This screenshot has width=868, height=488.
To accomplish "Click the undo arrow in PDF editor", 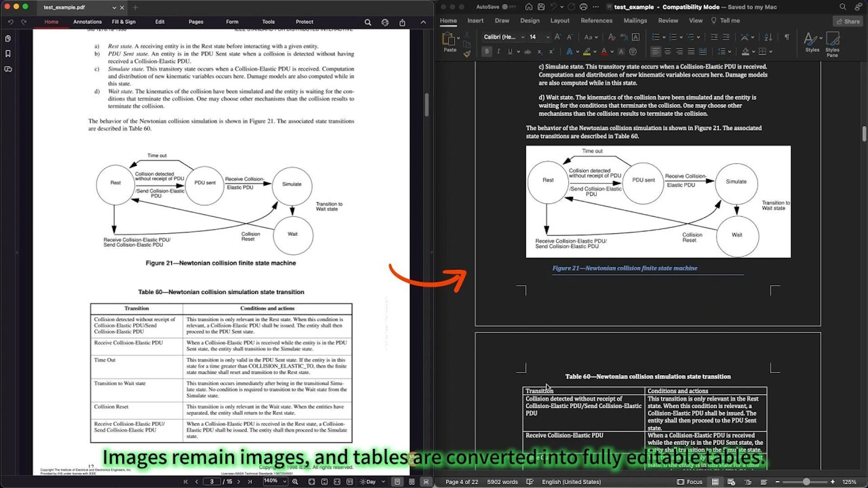I will tap(10, 22).
